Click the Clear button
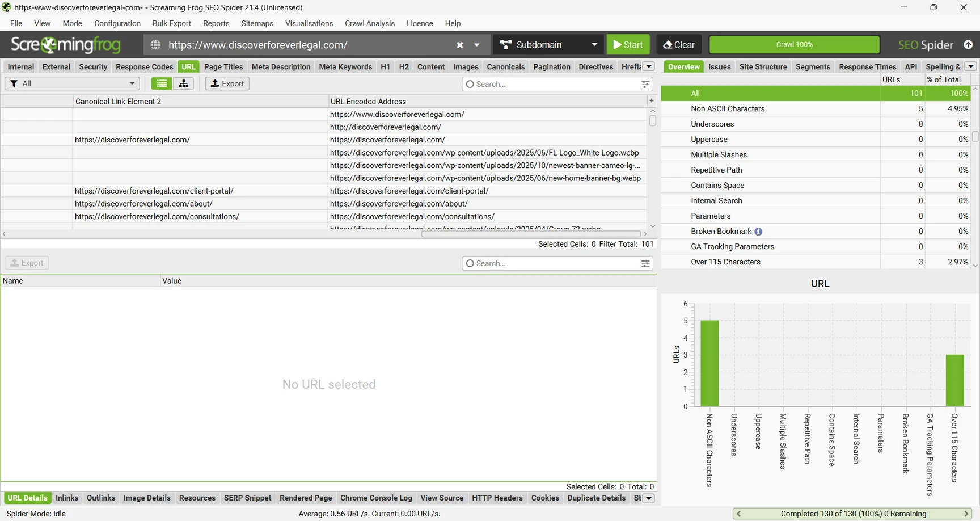Viewport: 980px width, 521px height. pyautogui.click(x=679, y=45)
